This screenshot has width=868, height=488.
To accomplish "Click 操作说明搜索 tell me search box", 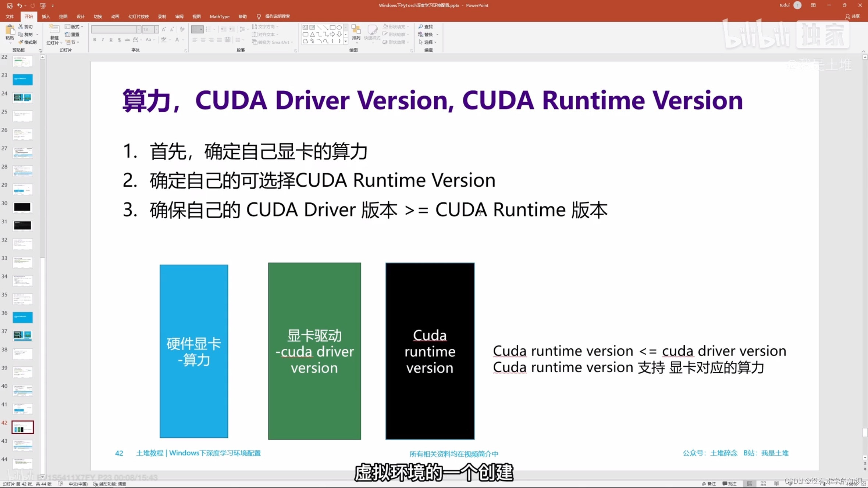I will [x=274, y=17].
